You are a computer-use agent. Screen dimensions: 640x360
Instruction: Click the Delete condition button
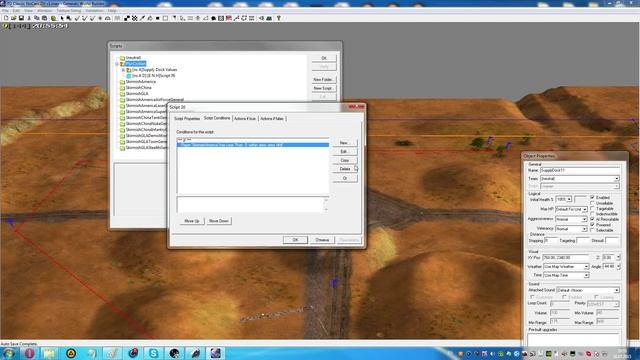344,169
